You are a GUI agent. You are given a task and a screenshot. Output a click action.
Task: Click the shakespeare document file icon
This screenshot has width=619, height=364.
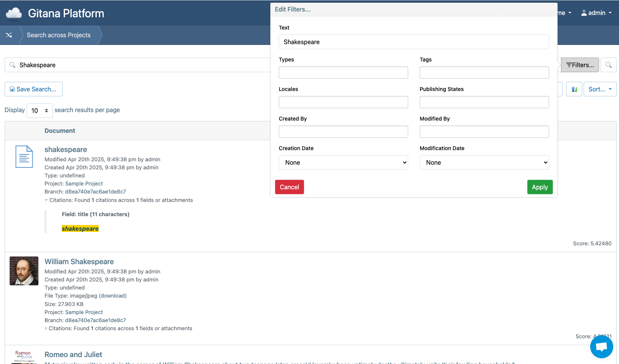24,157
